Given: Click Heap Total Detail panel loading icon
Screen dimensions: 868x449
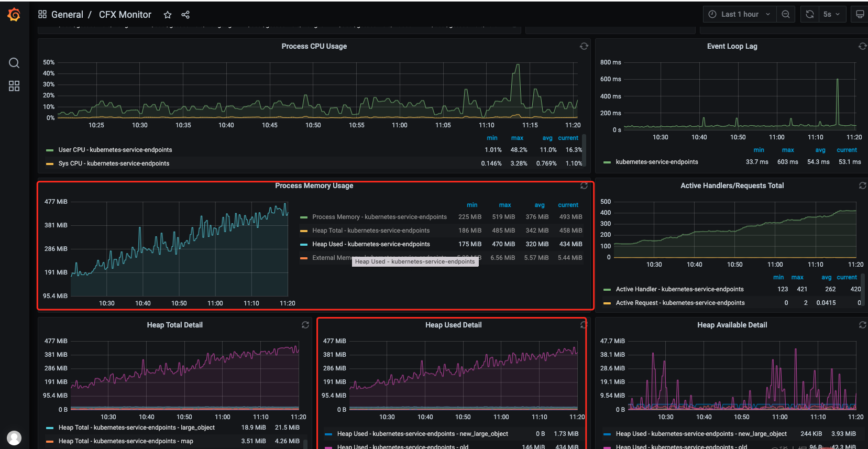Looking at the screenshot, I should coord(305,325).
